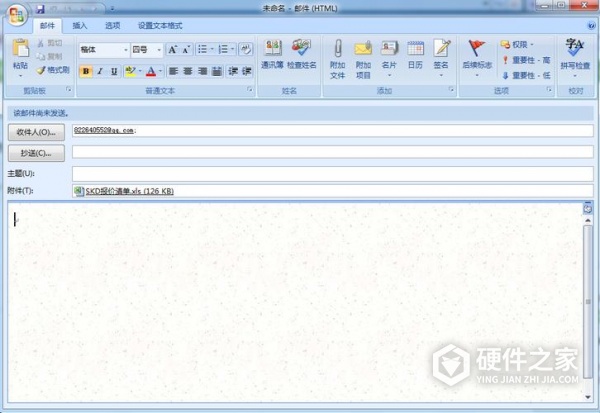Screen dimensions: 600x413
Task: Open the Format Text (设置文本格式) tab
Action: tap(160, 25)
